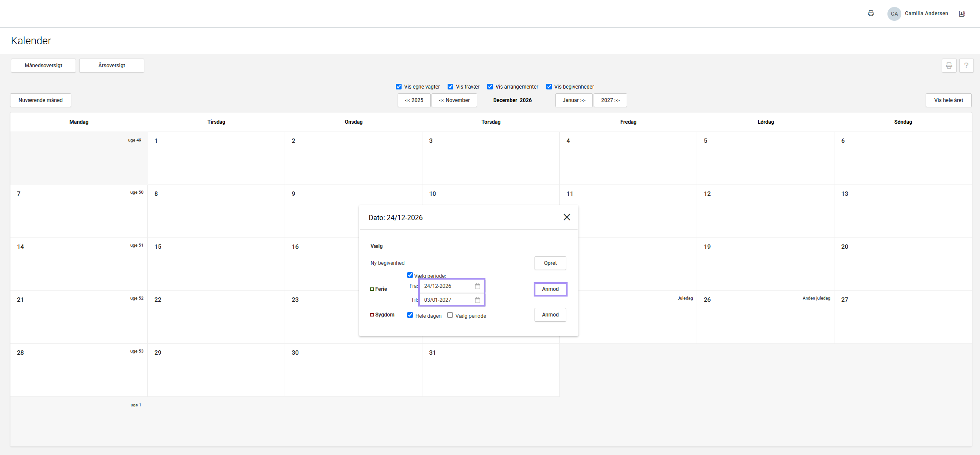Toggle the Vis egne vagter checkbox
980x455 pixels.
(x=399, y=87)
